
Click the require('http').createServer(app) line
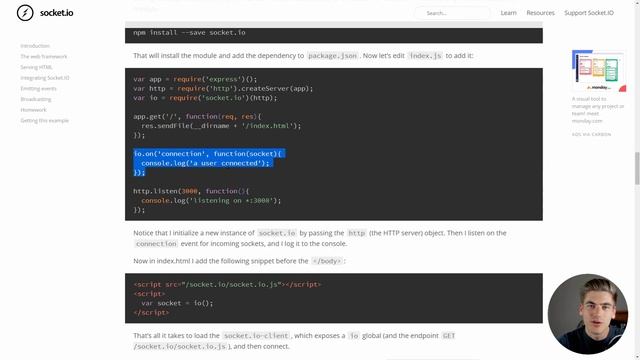tap(223, 89)
